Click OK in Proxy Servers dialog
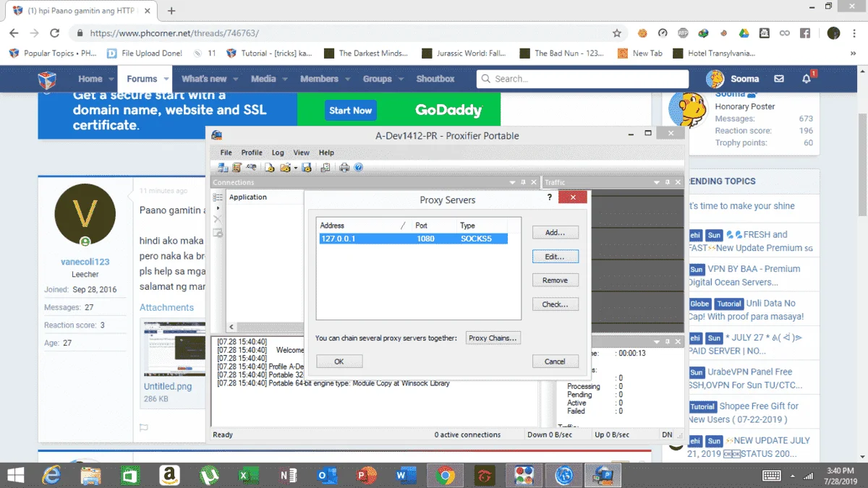Viewport: 868px width, 488px height. click(339, 361)
